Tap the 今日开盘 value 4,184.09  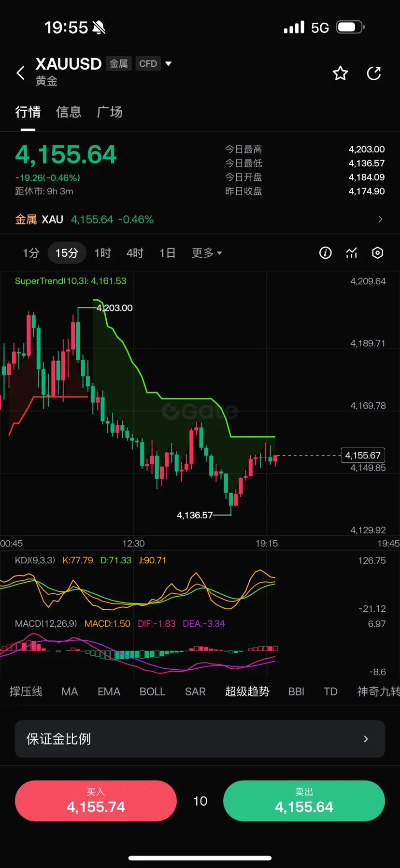tap(367, 177)
